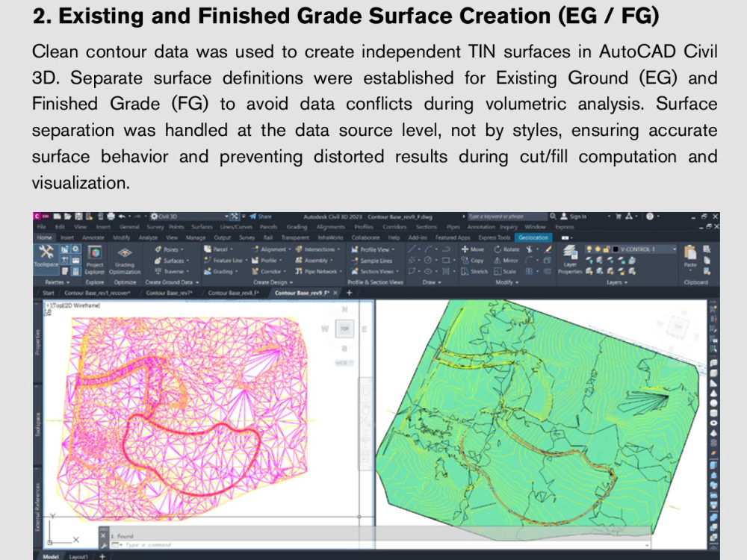Switch to Contour Base_rev7 drawing tab
The height and width of the screenshot is (560, 747).
point(169,293)
